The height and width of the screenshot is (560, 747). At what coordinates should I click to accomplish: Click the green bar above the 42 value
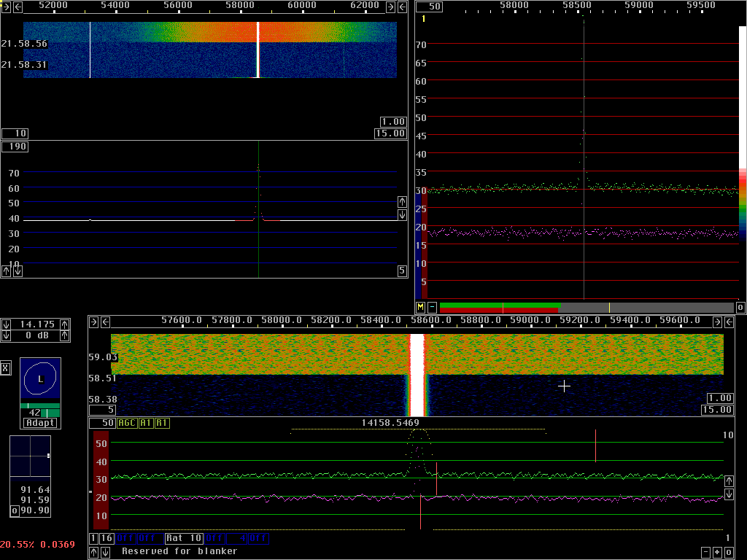coord(40,405)
